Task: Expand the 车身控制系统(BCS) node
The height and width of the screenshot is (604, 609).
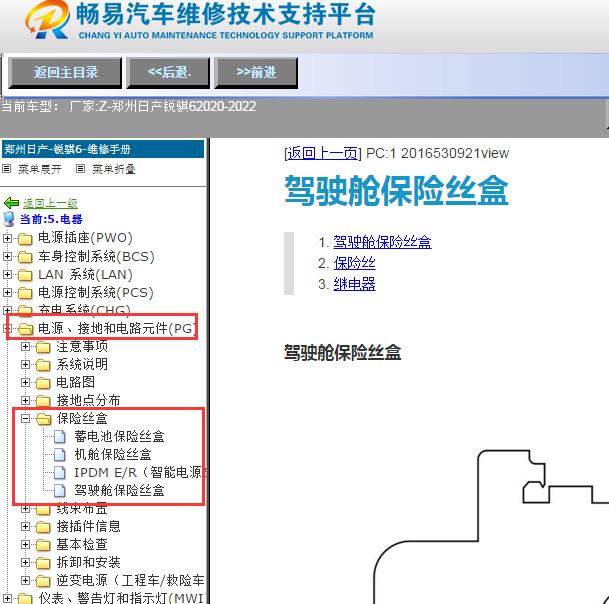Action: (7, 256)
